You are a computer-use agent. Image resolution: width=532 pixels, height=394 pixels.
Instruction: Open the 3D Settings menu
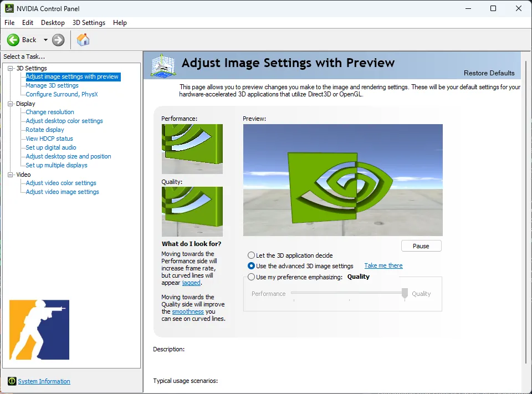point(89,23)
